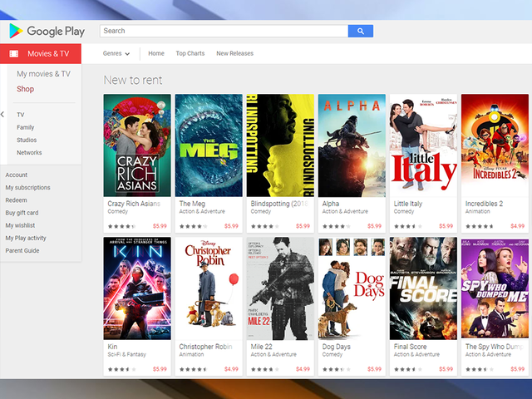This screenshot has width=532, height=399.
Task: Click the Dog Days movie title
Action: (x=336, y=347)
